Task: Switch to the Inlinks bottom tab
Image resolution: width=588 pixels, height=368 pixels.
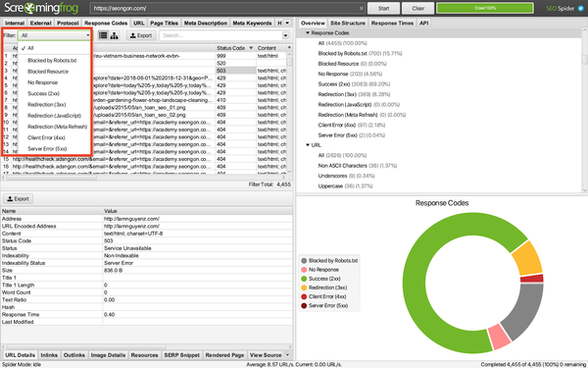Action: [49, 355]
